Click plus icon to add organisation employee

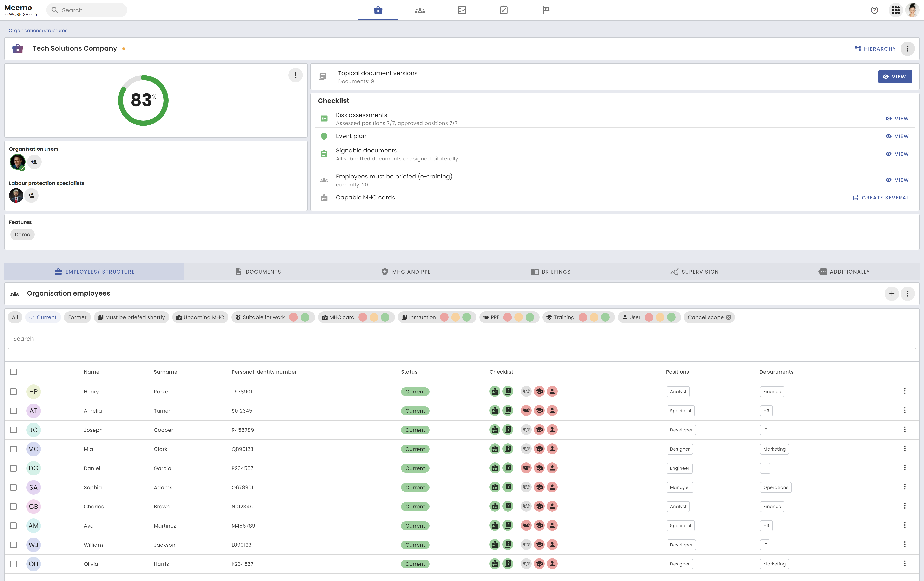point(891,294)
